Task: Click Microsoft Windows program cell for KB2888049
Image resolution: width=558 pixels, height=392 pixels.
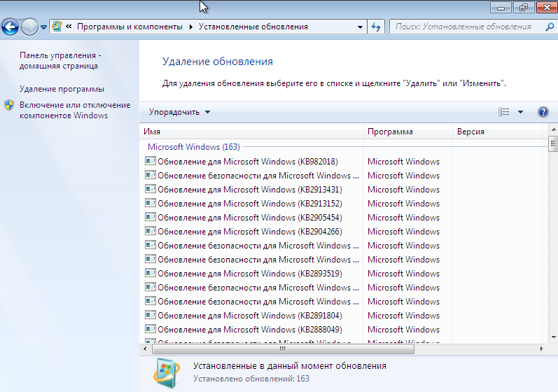Action: (x=403, y=330)
